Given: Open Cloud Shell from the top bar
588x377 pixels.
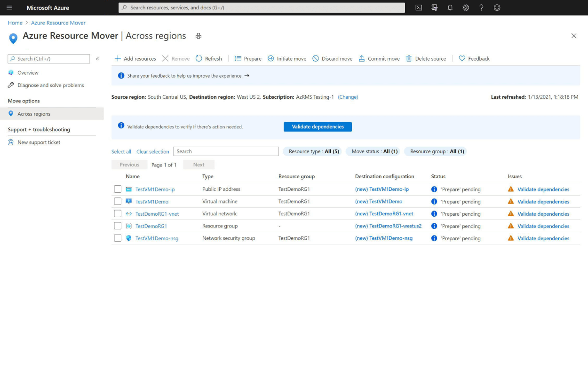Looking at the screenshot, I should [419, 8].
